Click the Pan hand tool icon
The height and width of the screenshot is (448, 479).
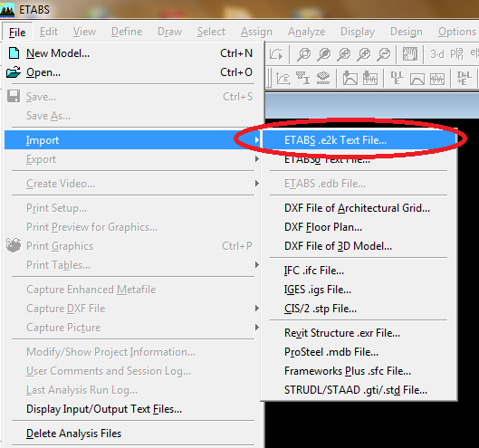point(409,54)
